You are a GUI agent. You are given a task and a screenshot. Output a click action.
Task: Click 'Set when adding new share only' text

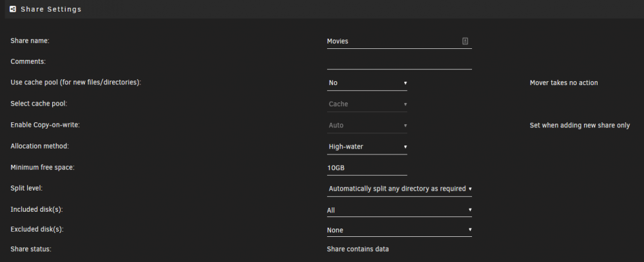(x=580, y=126)
